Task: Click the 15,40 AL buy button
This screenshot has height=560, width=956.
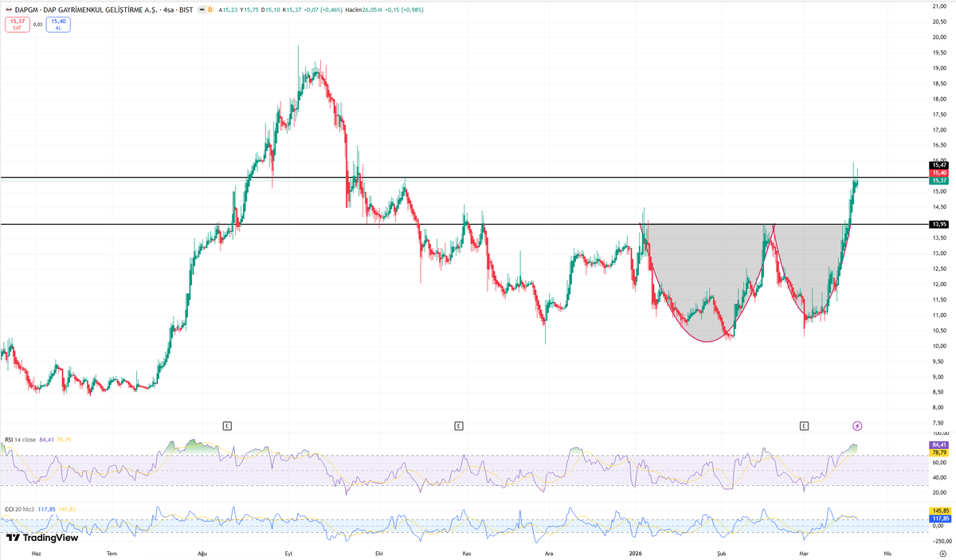Action: [58, 24]
